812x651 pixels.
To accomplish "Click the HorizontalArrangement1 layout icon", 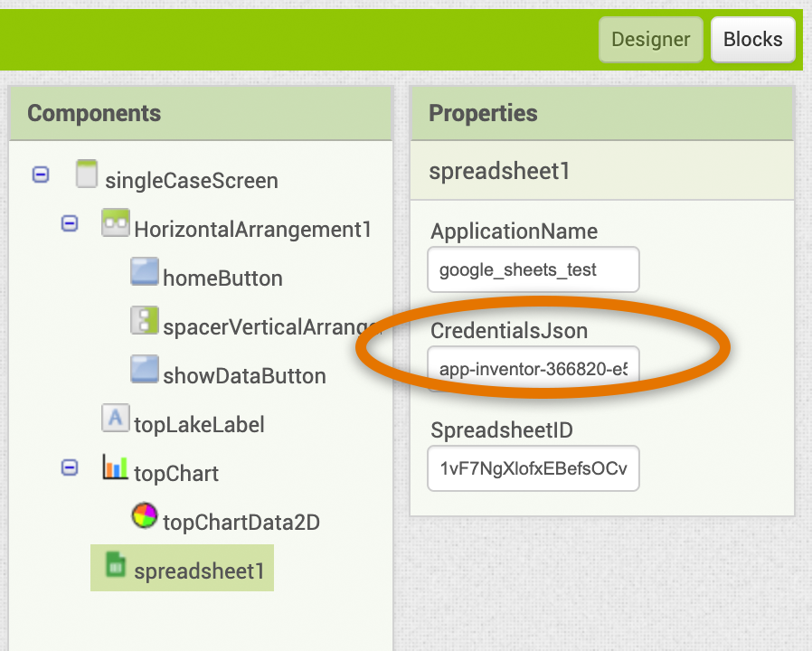I will pos(116,222).
